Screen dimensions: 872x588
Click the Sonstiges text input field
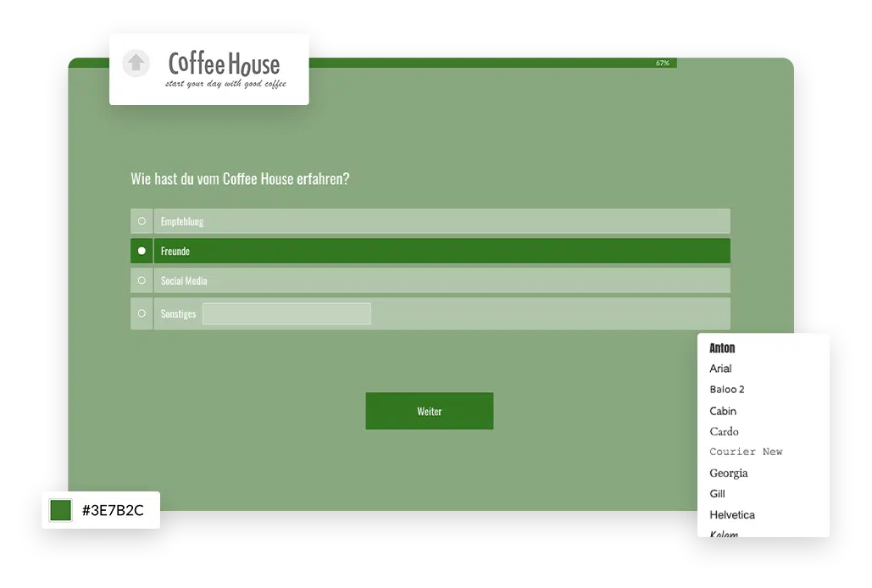tap(286, 313)
